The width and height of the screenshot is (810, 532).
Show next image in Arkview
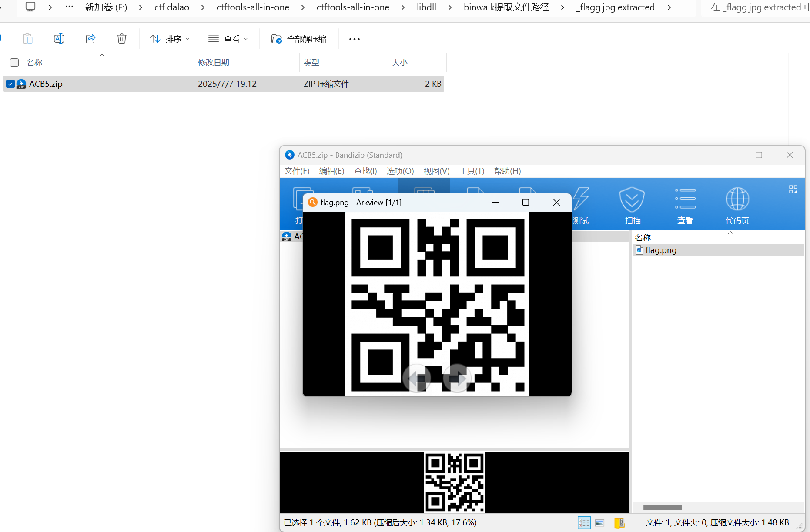point(457,378)
